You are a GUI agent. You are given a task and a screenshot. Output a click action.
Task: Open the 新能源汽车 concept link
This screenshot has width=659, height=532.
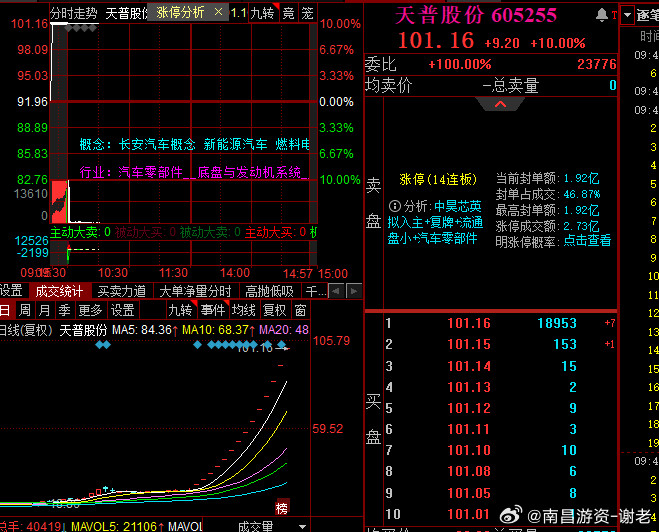click(235, 145)
